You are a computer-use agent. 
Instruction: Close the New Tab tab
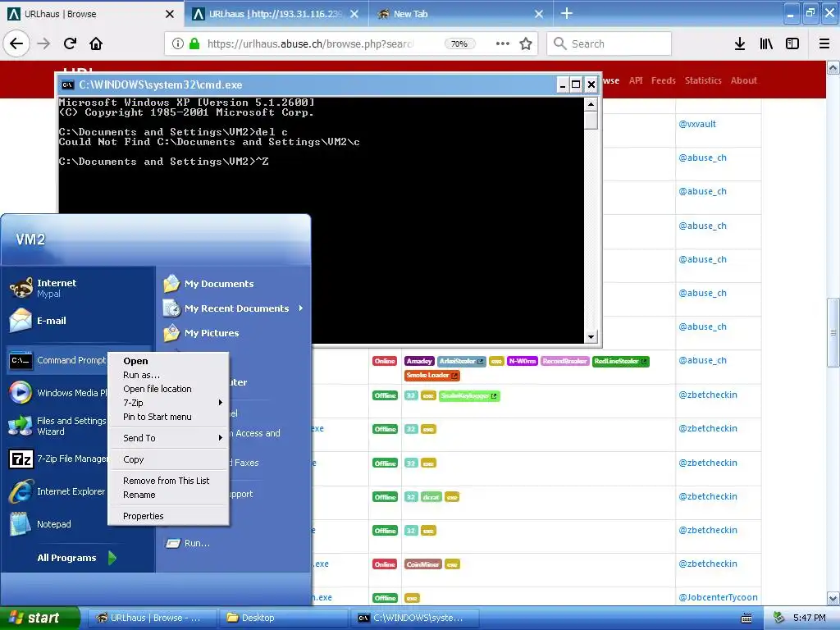click(x=539, y=14)
